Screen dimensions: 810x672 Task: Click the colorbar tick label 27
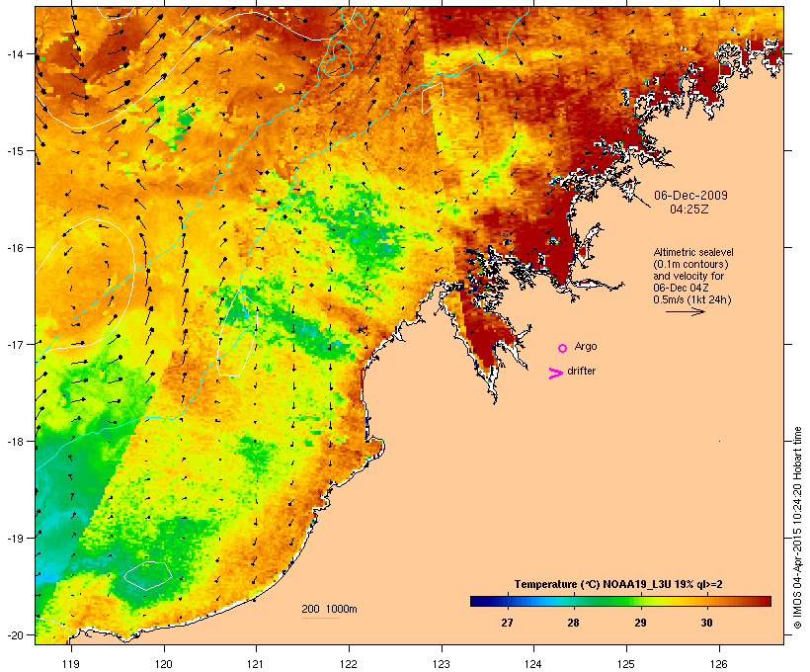click(x=507, y=623)
